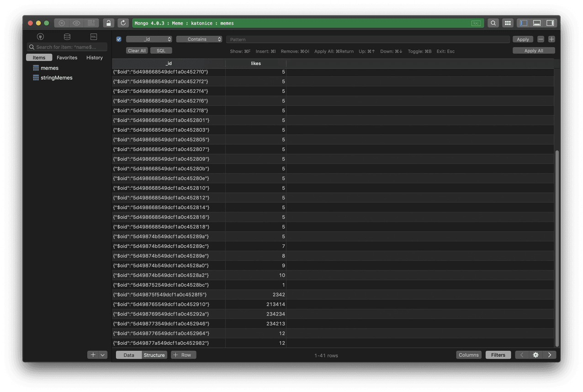Image resolution: width=583 pixels, height=392 pixels.
Task: Expand the chevron menu beside sidebar plus button
Action: (x=103, y=355)
